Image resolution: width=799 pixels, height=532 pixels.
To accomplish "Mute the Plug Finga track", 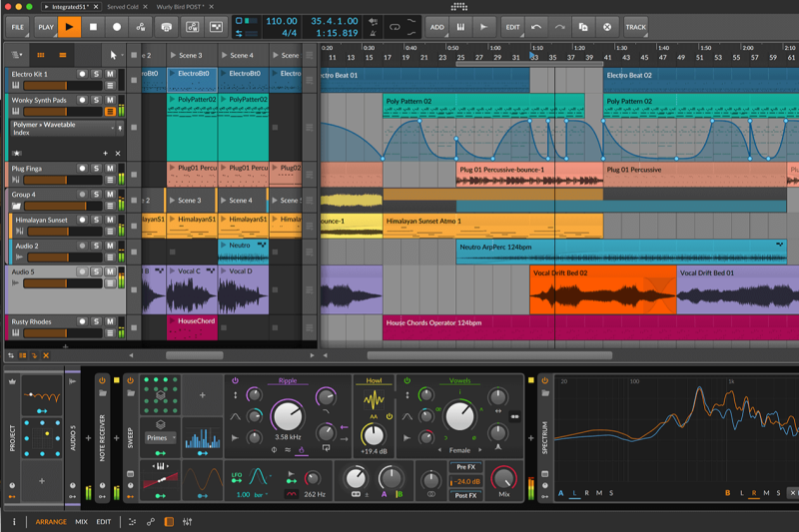I will [110, 169].
